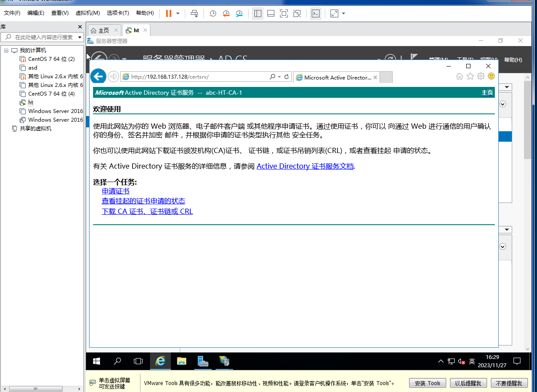Open File Explorer from the guest taskbar

click(181, 361)
